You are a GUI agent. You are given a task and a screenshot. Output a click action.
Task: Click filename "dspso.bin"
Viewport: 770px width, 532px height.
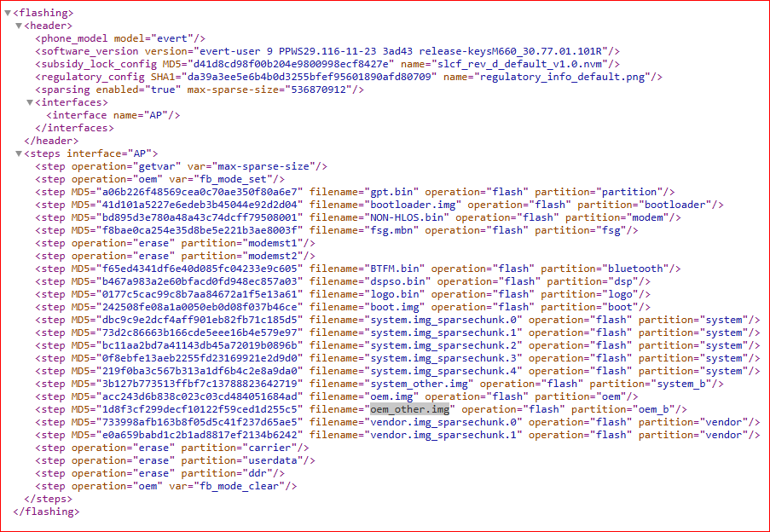397,280
